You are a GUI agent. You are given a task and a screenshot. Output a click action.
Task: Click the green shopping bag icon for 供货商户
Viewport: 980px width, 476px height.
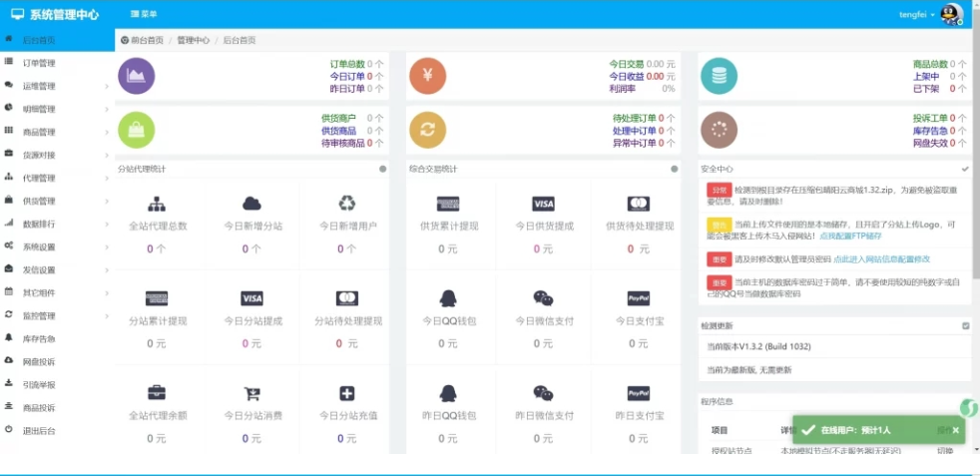(x=136, y=130)
